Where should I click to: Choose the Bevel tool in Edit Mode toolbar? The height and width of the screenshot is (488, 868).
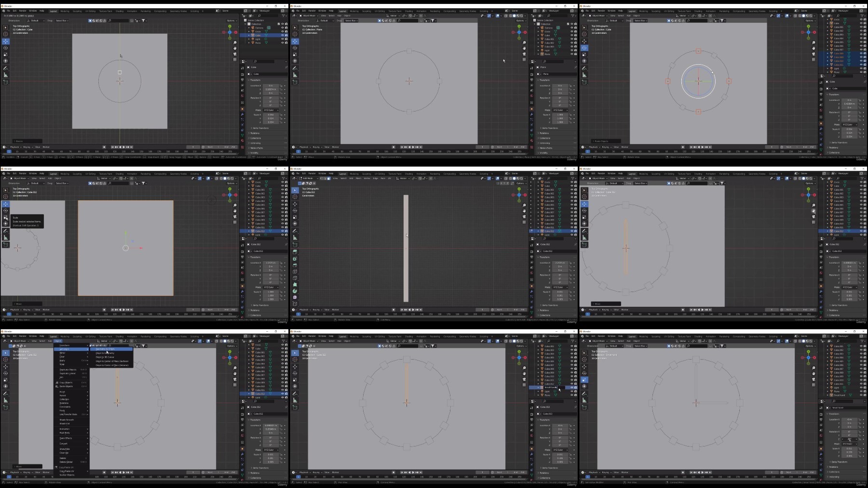tap(295, 265)
